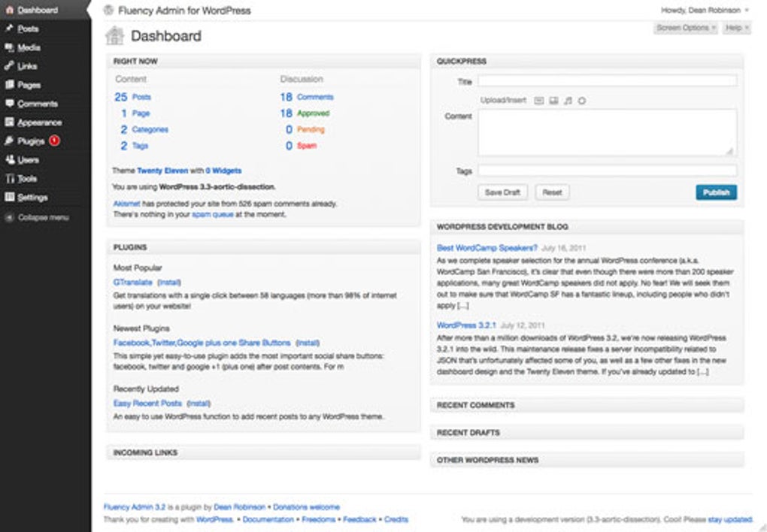Follow the stay updated link
The height and width of the screenshot is (532, 767).
point(729,518)
